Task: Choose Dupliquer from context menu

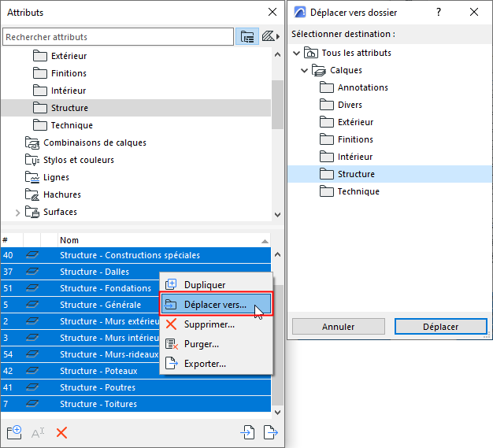Action: 216,284
